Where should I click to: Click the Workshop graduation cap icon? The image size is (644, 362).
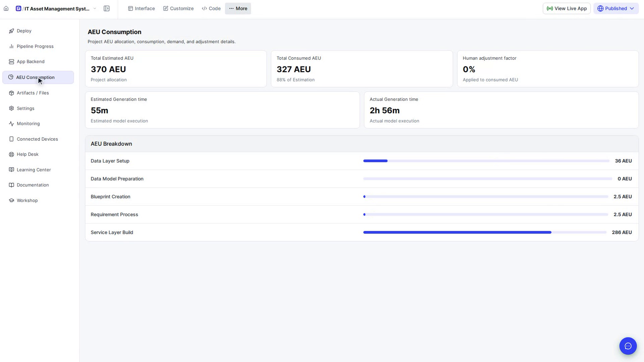(11, 200)
